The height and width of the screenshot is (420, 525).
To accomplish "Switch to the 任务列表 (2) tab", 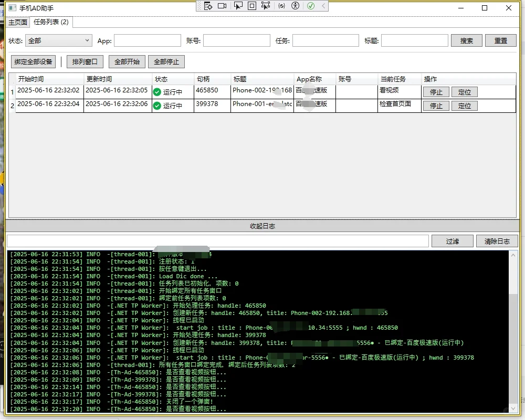I will 51,22.
